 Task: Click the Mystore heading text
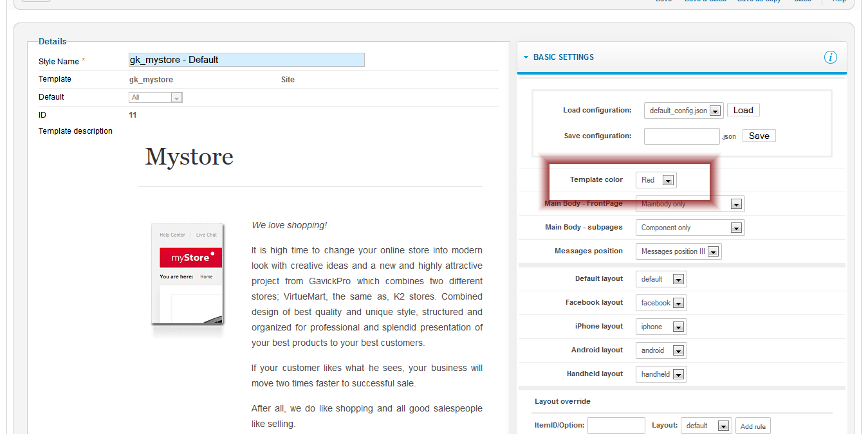click(189, 156)
